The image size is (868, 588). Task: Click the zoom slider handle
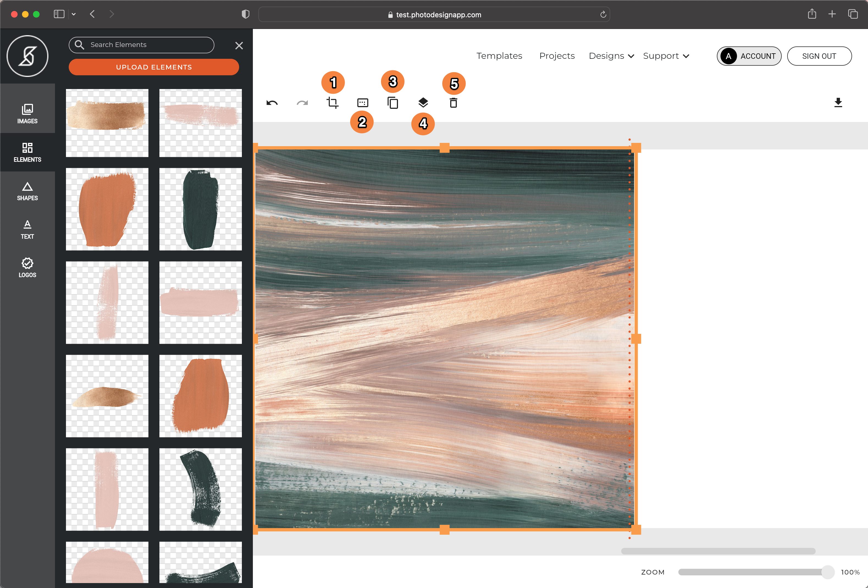[828, 572]
